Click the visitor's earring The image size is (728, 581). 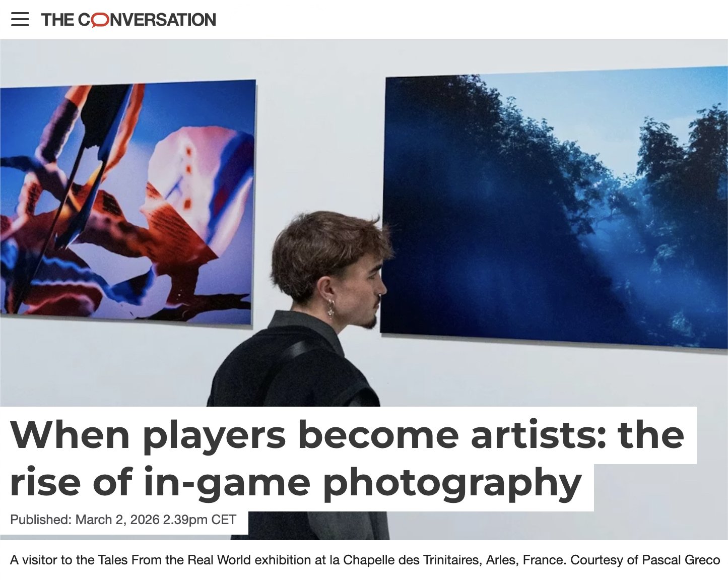pos(330,308)
